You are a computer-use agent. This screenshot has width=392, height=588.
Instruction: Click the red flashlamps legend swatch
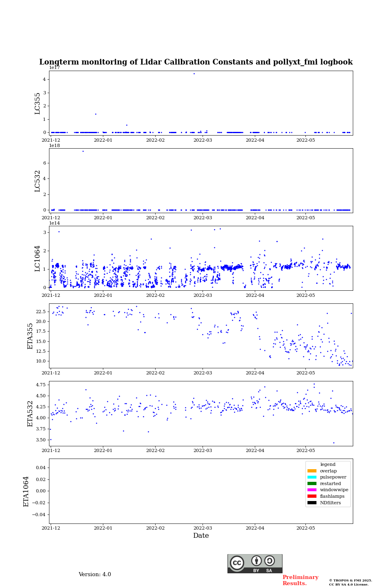pos(312,497)
